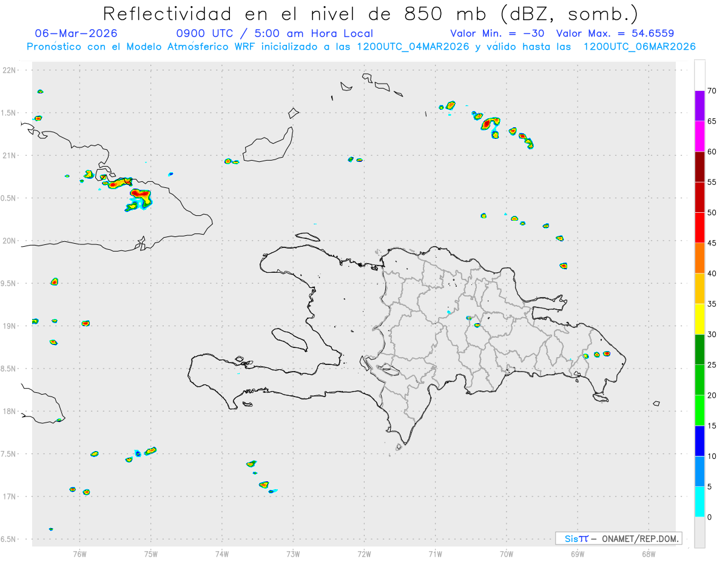Click the longitude axis label '74W'
Screen dimensions: 728x562
(x=222, y=554)
